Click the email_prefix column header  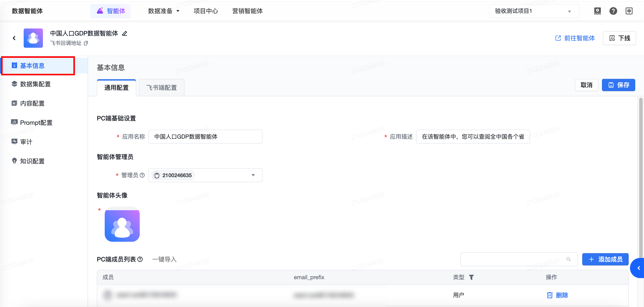(x=309, y=277)
